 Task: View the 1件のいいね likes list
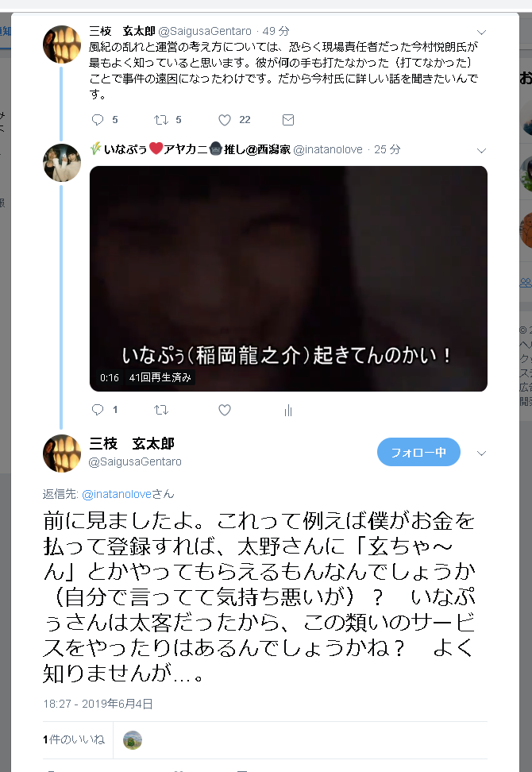pyautogui.click(x=74, y=739)
